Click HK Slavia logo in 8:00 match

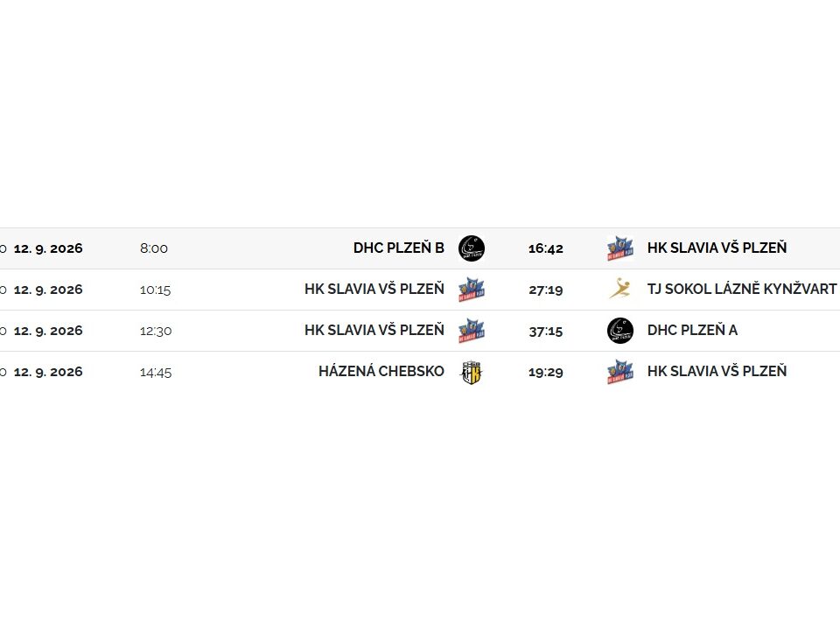point(620,248)
